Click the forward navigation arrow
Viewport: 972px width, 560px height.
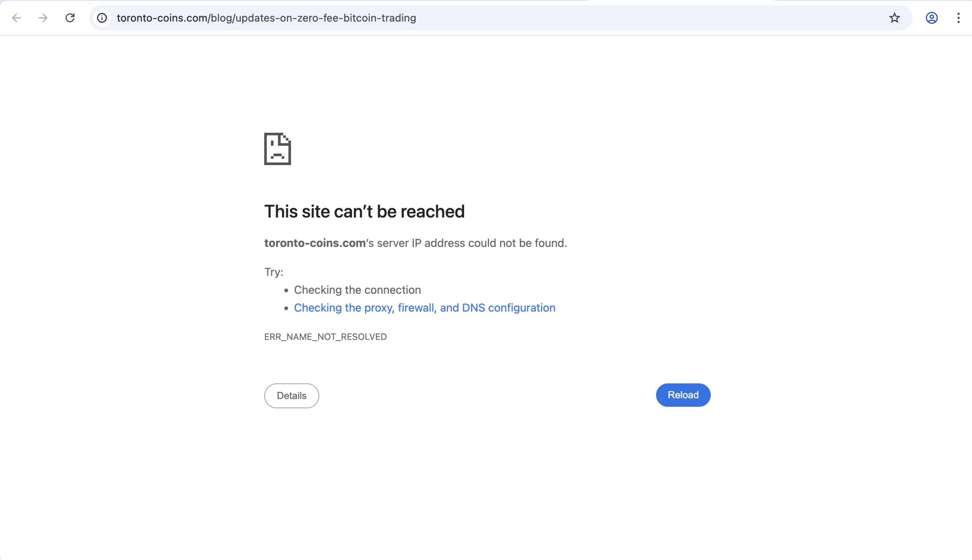pos(42,18)
